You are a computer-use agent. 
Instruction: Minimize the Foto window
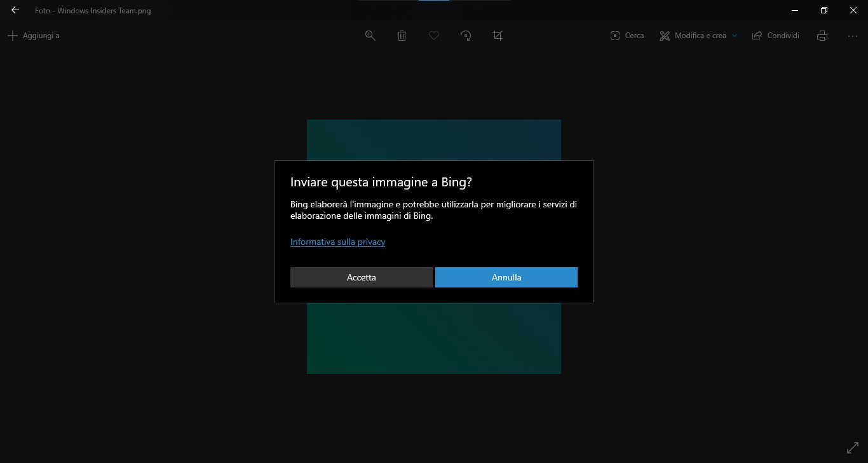(795, 10)
